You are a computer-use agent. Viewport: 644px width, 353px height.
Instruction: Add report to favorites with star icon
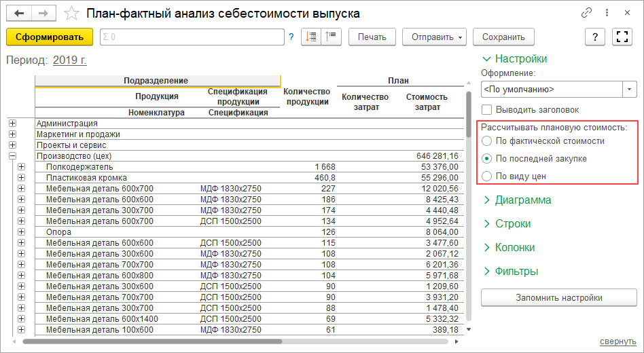click(71, 13)
